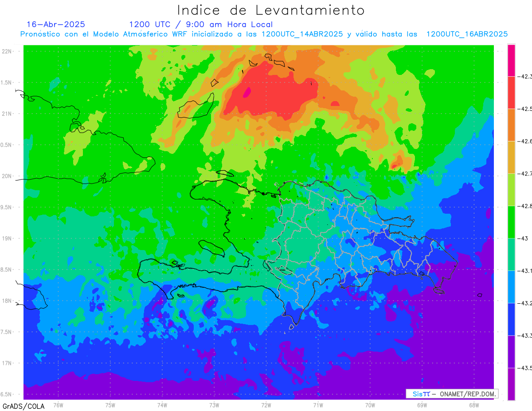Click the title 'Indice de Levantamiento'
Image resolution: width=532 pixels, height=411 pixels.
[271, 10]
